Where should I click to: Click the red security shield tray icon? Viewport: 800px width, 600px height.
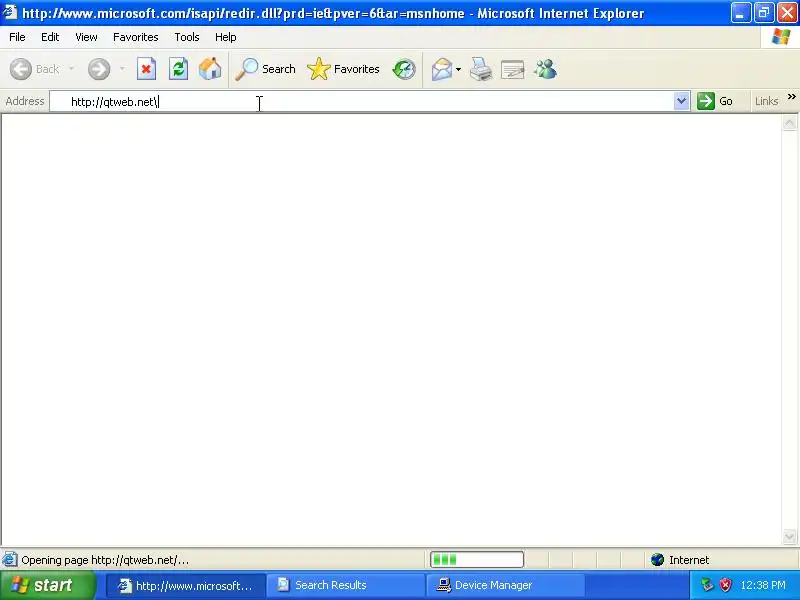click(x=725, y=585)
